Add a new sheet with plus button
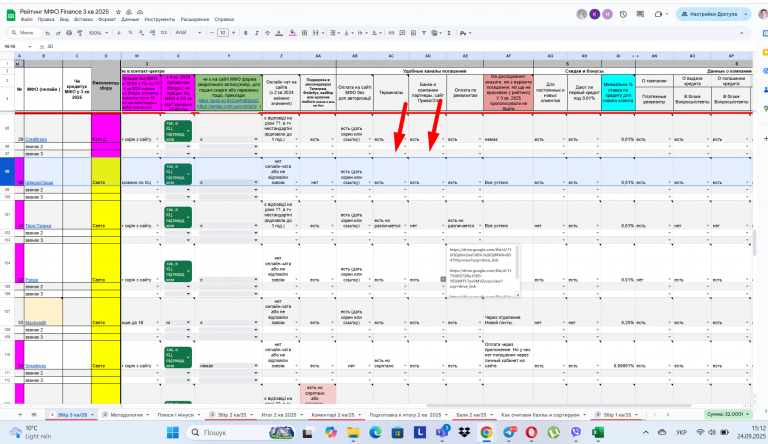The image size is (768, 444). [20, 415]
